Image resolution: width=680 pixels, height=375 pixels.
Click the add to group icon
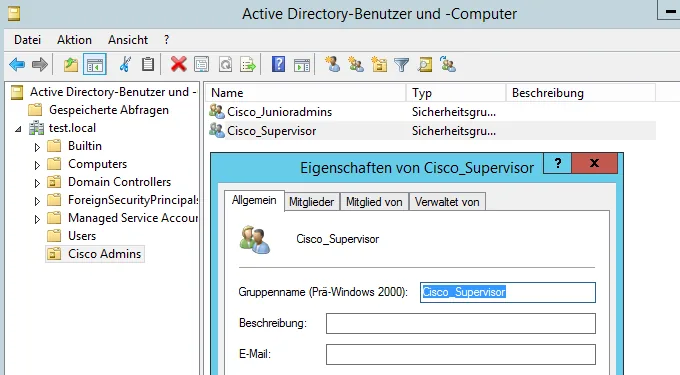click(x=448, y=65)
